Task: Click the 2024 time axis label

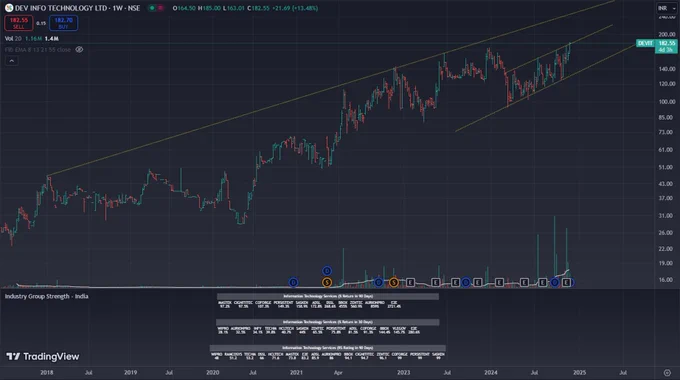Action: tap(490, 373)
